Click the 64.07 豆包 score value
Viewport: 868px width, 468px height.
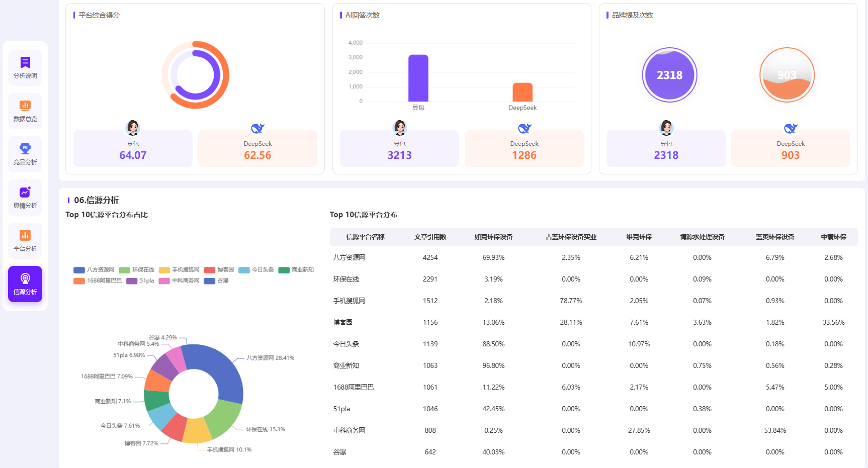coord(133,155)
